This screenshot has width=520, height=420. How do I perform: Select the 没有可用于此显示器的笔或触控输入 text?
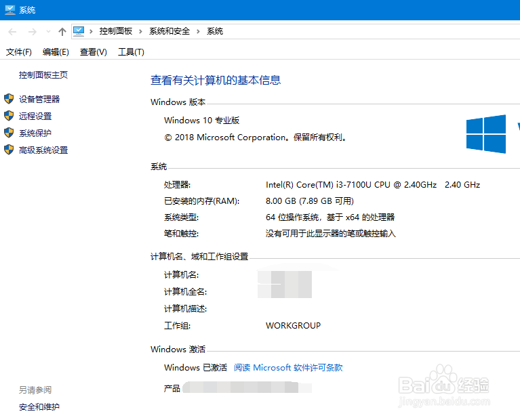(331, 234)
